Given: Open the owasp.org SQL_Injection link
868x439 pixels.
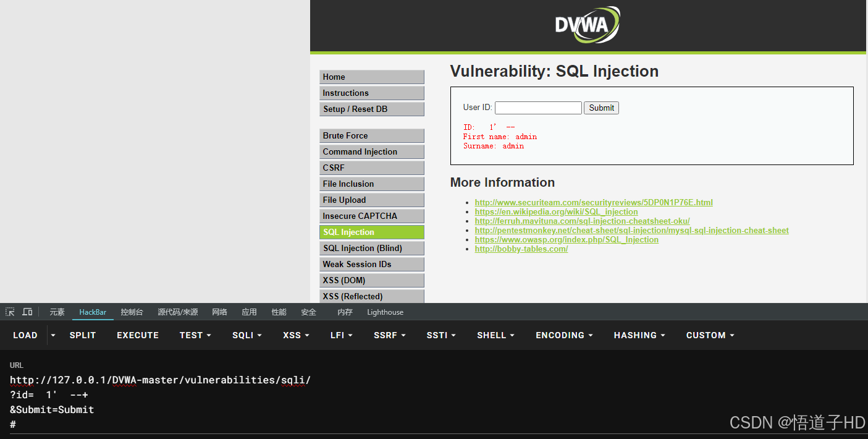Looking at the screenshot, I should click(567, 239).
